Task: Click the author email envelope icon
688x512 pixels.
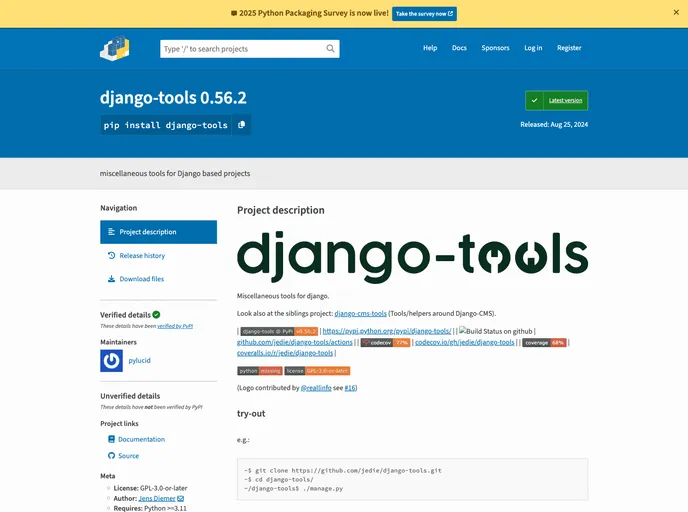Action: pos(180,499)
